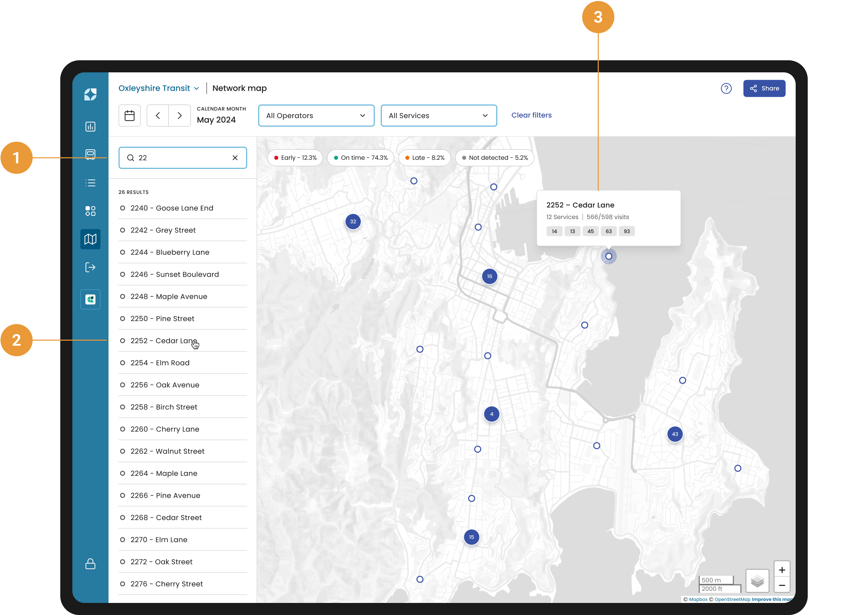Screen dimensions: 868x615
Task: Open the analytics chart sidebar icon
Action: point(90,127)
